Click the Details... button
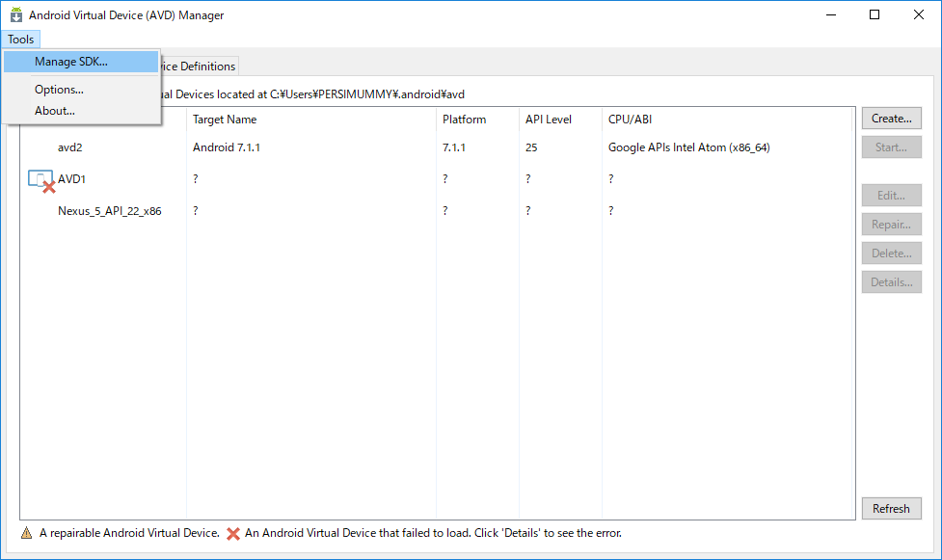Viewport: 942px width, 560px height. (x=892, y=281)
